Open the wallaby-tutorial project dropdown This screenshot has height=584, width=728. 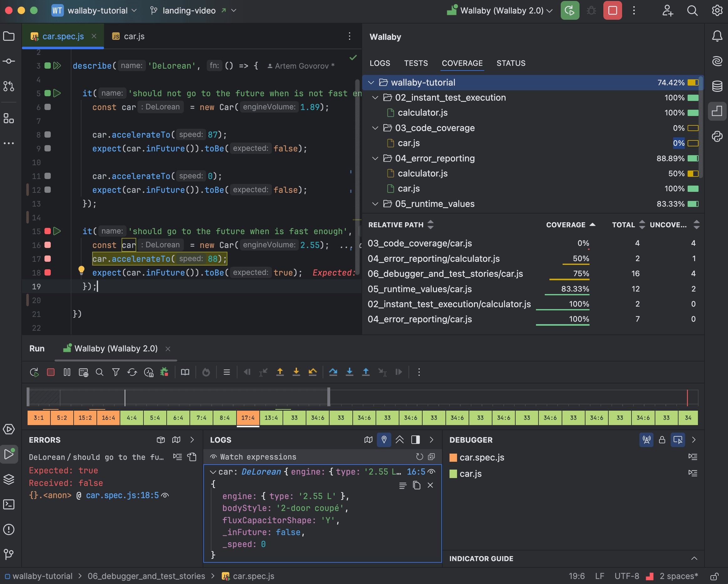tap(95, 10)
